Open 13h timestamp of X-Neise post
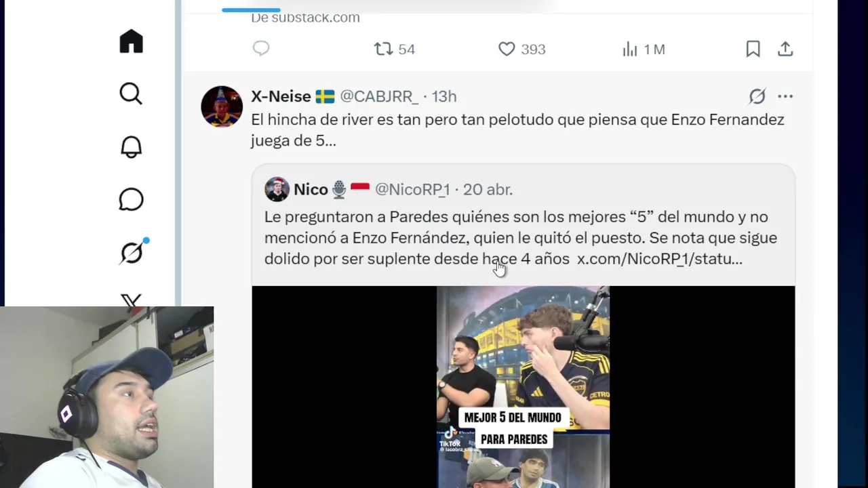The width and height of the screenshot is (868, 488). 444,96
